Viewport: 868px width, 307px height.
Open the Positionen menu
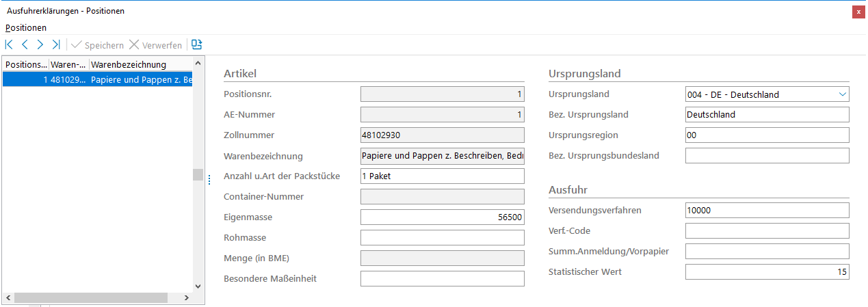[26, 28]
